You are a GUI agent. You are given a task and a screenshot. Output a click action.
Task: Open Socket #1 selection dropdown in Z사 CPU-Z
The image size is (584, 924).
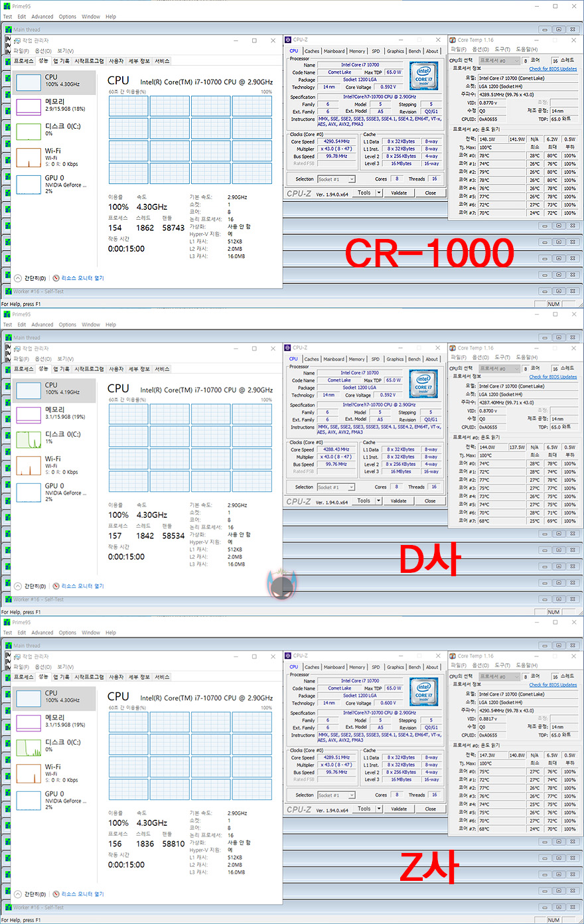tap(336, 795)
